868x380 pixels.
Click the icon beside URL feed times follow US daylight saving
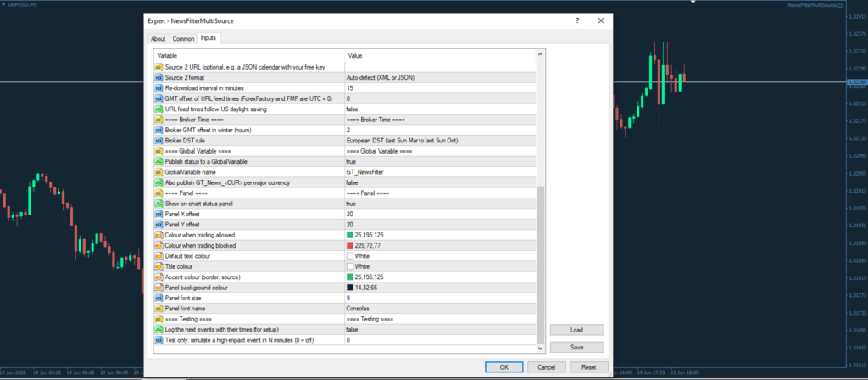pyautogui.click(x=159, y=109)
